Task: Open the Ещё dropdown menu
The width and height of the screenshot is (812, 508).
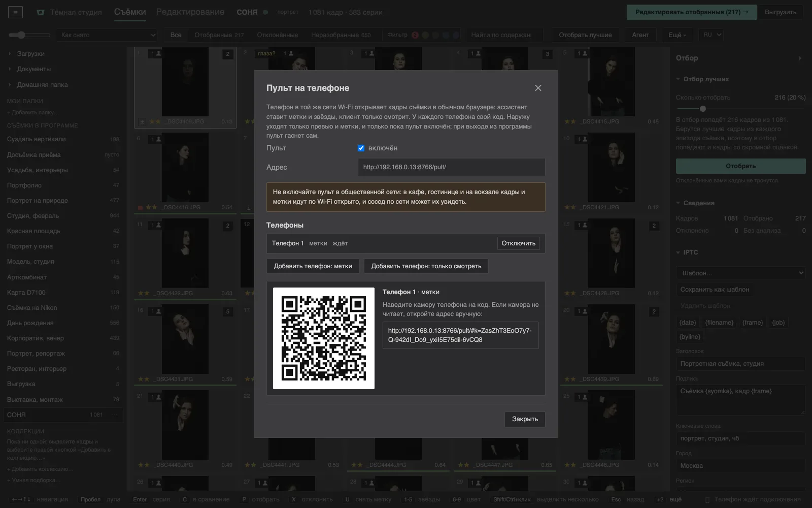Action: click(x=676, y=35)
